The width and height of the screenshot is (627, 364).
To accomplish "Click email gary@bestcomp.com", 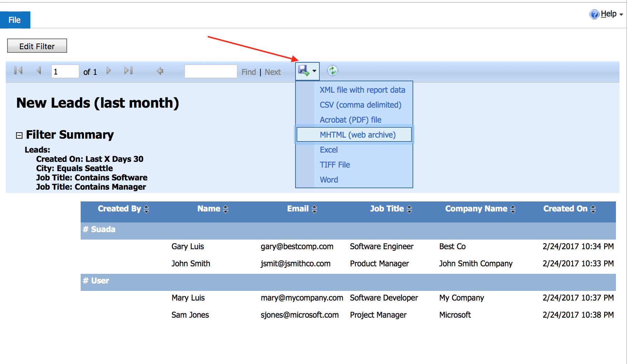I will pos(297,246).
